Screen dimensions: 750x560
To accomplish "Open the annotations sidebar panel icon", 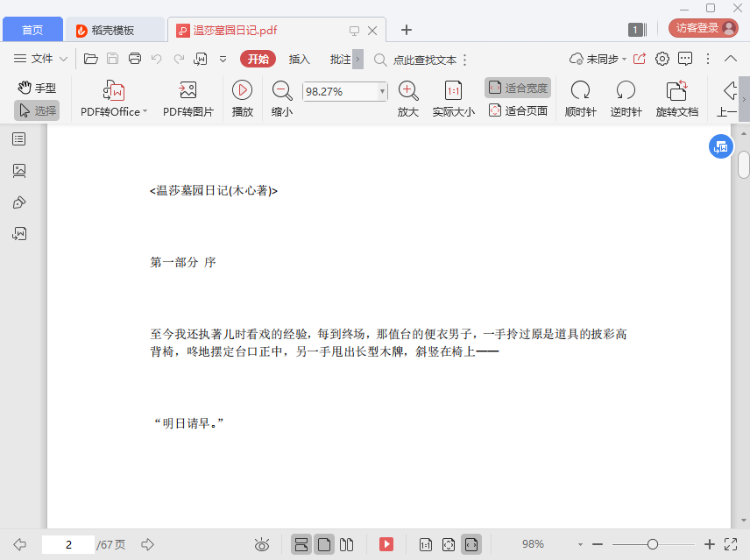I will (19, 202).
